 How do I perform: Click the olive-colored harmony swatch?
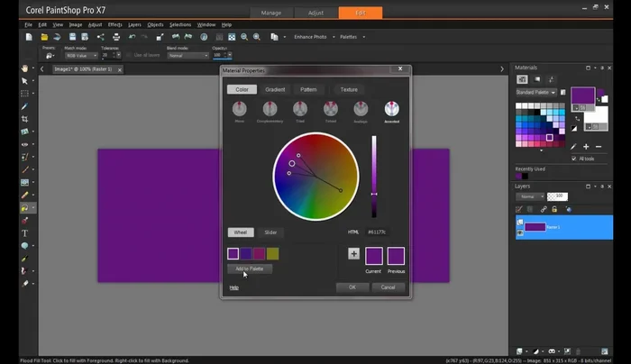pyautogui.click(x=273, y=254)
